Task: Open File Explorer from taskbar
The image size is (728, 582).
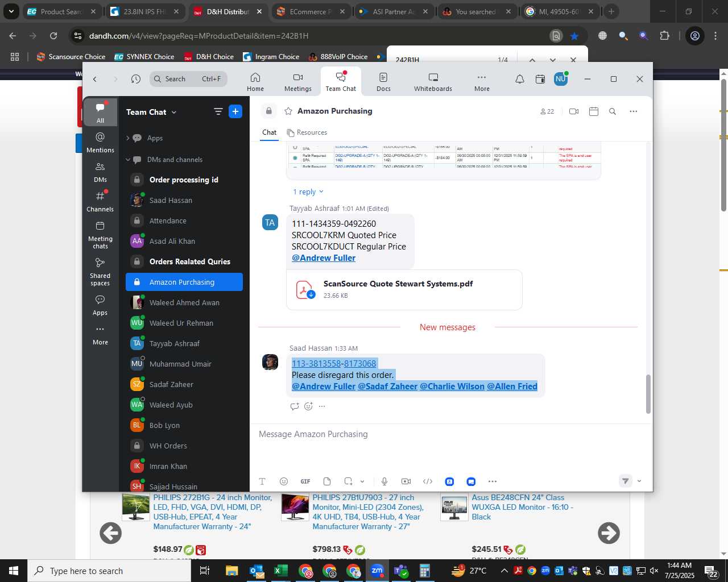Action: [231, 571]
